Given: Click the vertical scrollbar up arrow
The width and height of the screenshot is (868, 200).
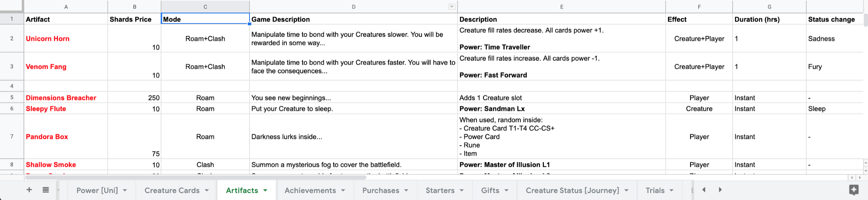Looking at the screenshot, I should (865, 163).
